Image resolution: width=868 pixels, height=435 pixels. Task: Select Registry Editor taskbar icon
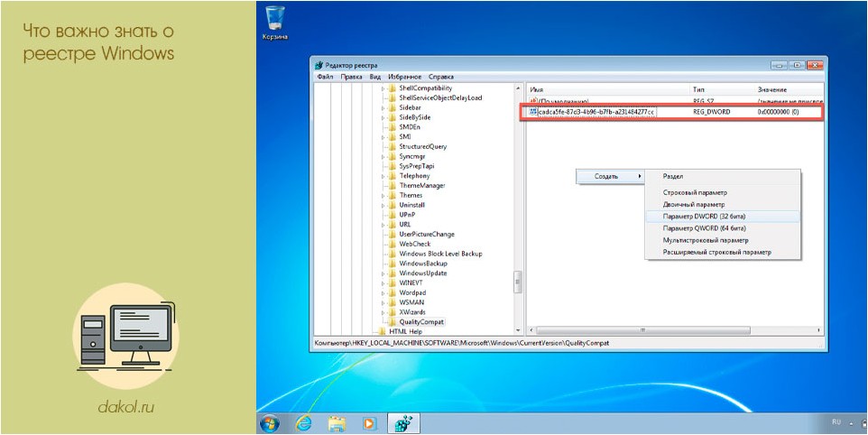coord(402,424)
